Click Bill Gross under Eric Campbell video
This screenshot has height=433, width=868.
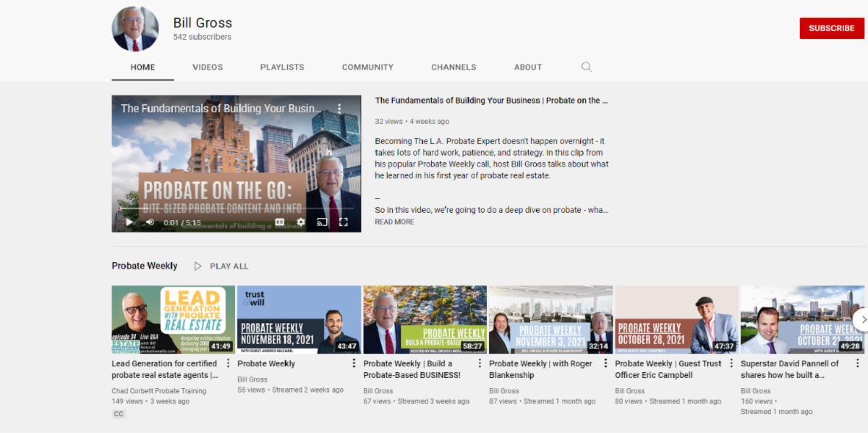630,391
